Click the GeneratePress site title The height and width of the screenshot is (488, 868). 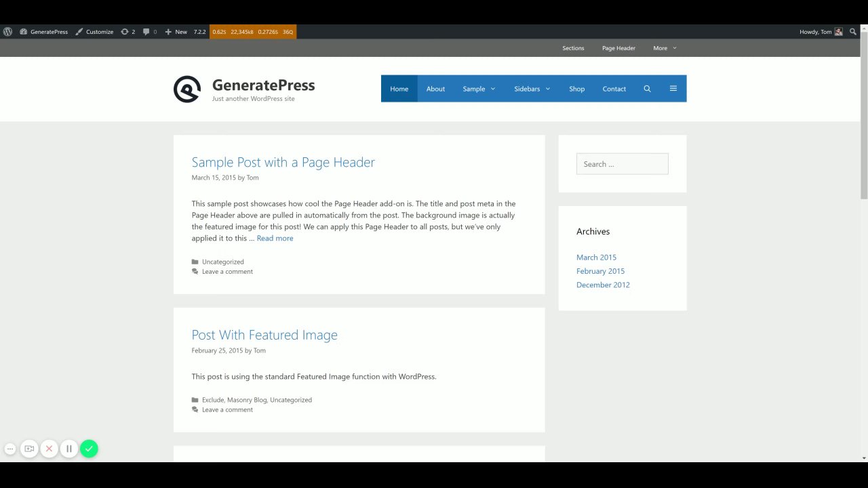click(x=263, y=85)
